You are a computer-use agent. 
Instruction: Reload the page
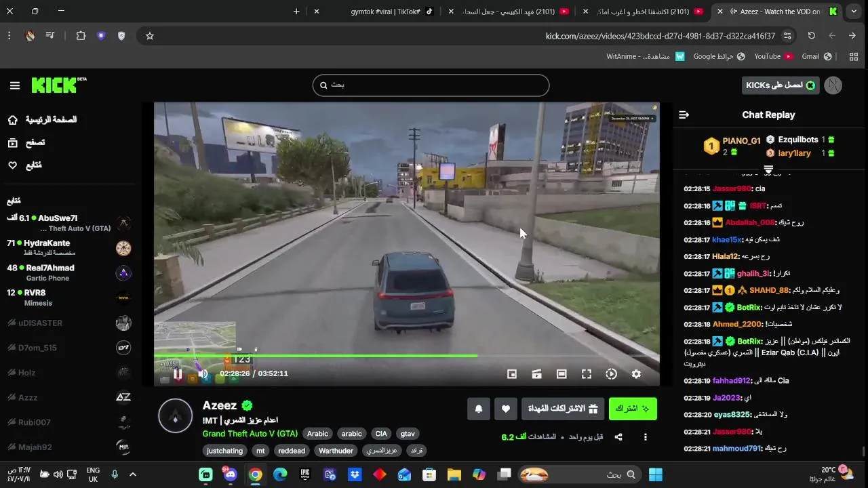(811, 36)
